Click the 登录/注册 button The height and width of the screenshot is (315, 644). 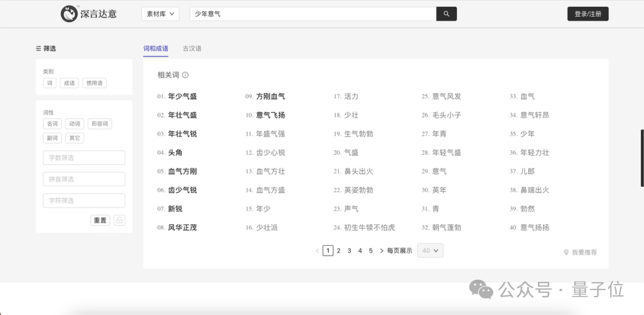tap(588, 14)
